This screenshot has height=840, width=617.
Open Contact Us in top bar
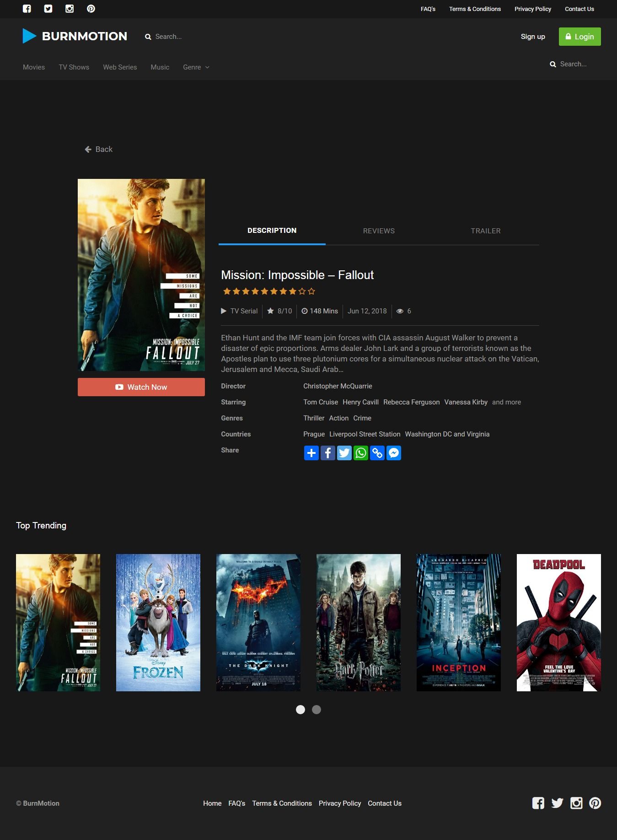click(x=579, y=9)
